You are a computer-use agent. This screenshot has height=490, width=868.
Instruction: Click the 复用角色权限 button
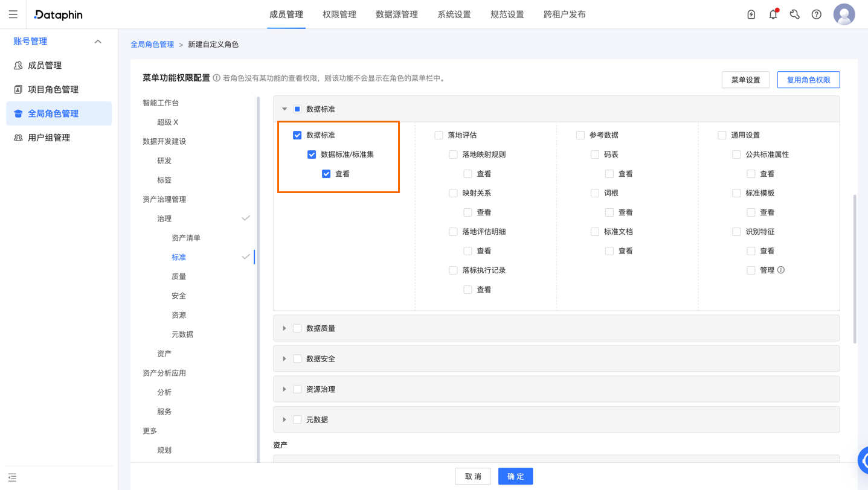(x=809, y=80)
